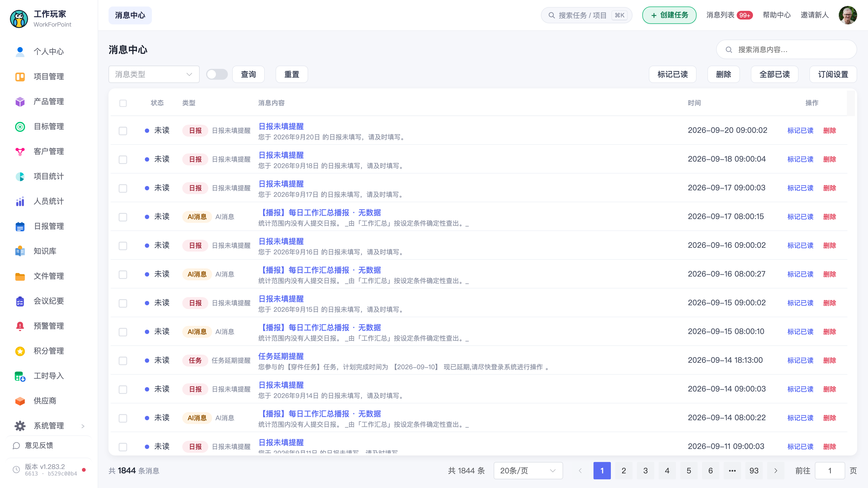
Task: Open the 消息类型 dropdown
Action: pos(154,74)
